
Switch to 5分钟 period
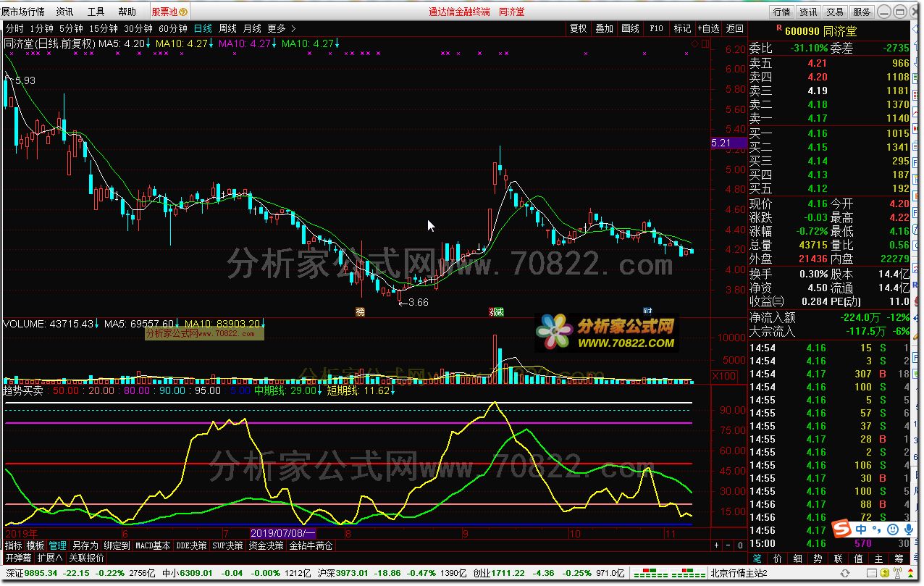coord(71,28)
